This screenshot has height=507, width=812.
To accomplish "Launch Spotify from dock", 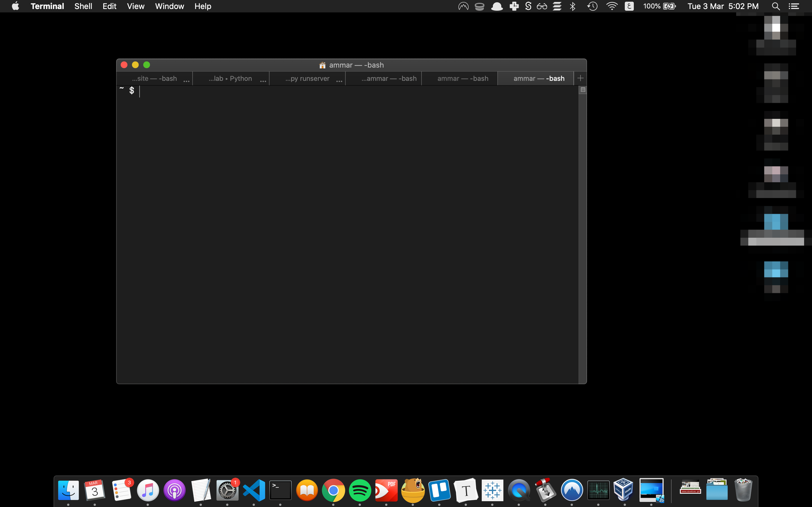I will pos(360,490).
